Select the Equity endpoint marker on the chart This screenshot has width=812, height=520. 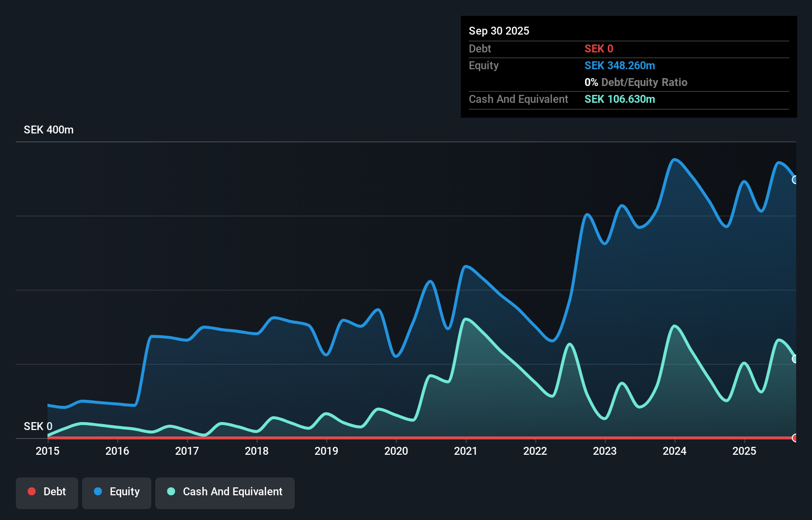pos(795,180)
